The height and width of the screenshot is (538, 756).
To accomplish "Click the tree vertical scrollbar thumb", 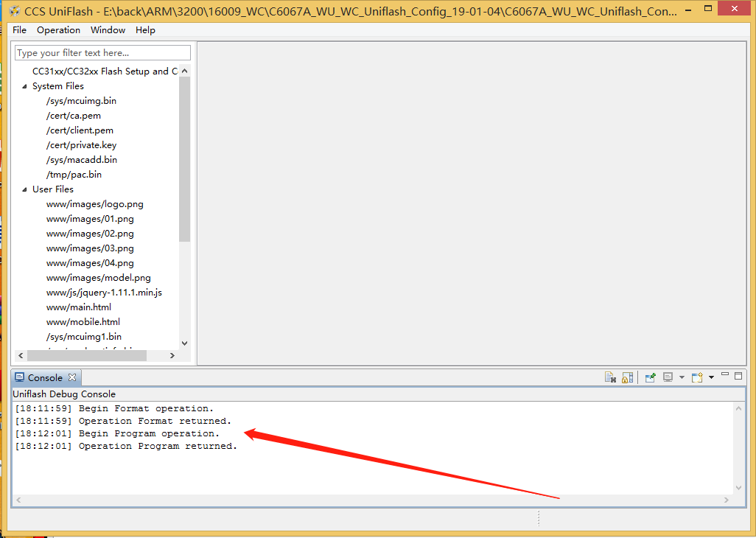I will [185, 159].
